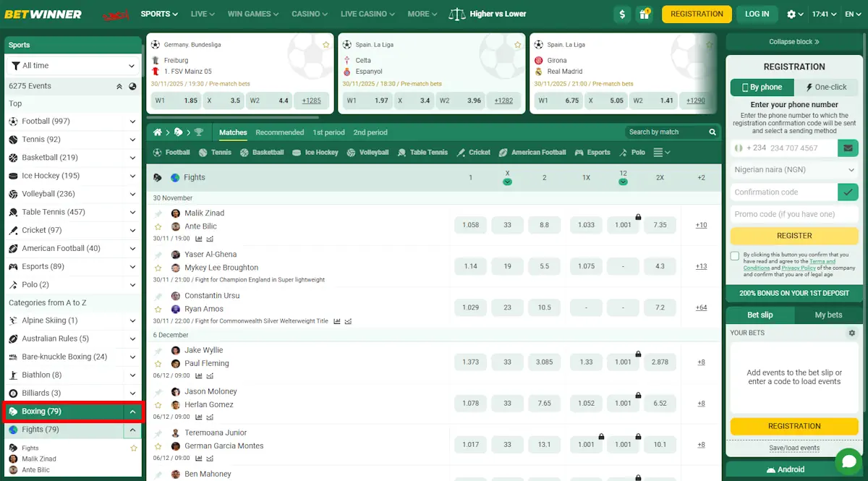Select the Esports filter icon
Viewport: 868px width, 481px height.
point(580,152)
